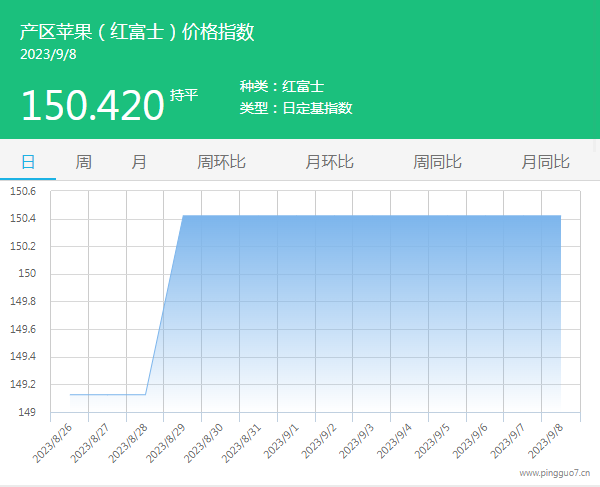
Task: Select the 月环比 tab
Action: [x=329, y=162]
